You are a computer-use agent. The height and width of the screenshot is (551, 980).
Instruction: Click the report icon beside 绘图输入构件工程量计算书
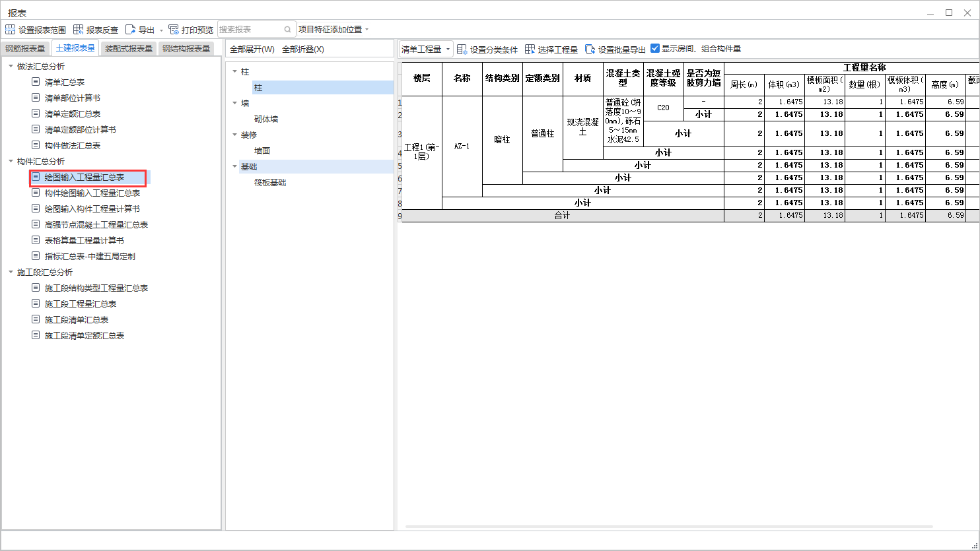click(36, 209)
